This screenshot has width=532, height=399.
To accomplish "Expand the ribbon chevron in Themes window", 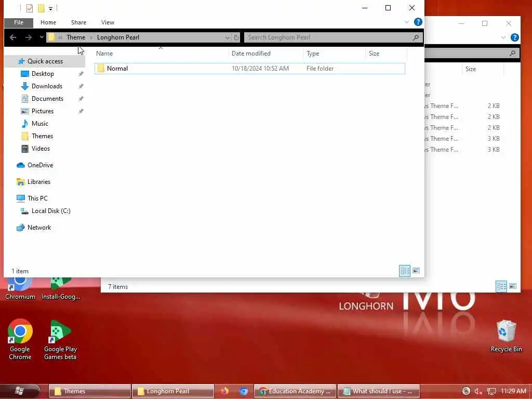I will pyautogui.click(x=503, y=37).
